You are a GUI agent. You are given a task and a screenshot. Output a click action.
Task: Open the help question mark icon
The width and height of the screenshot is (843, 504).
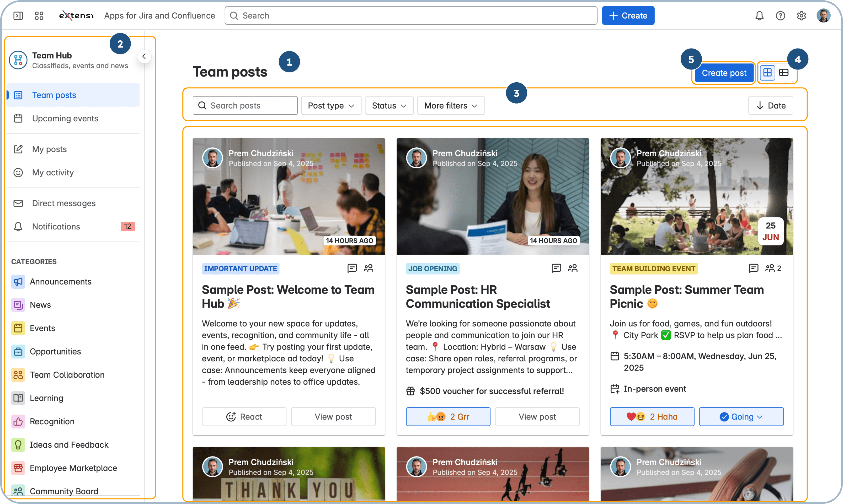click(780, 16)
